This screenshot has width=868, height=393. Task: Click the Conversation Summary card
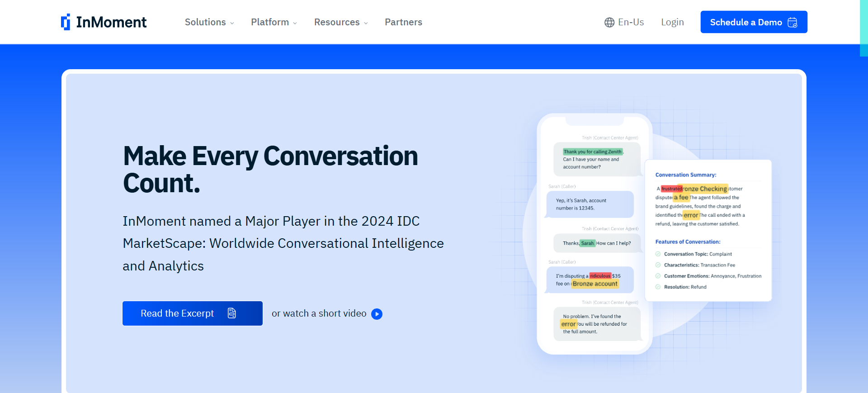coord(708,230)
